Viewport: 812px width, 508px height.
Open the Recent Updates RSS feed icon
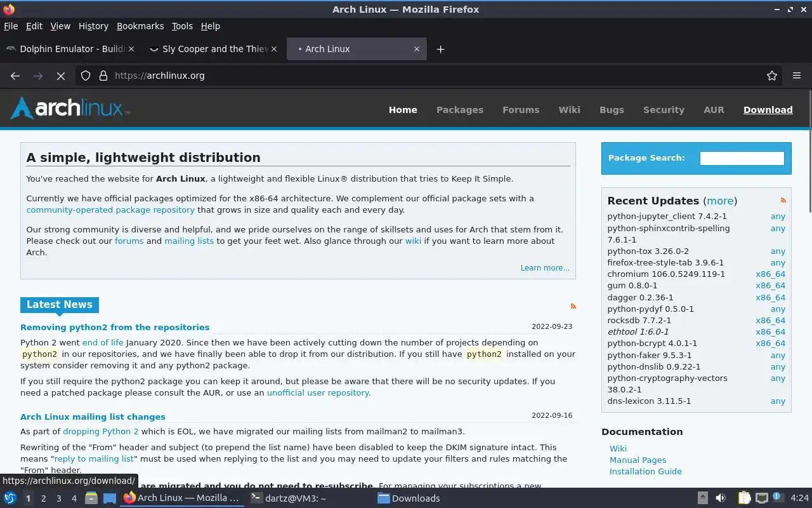tap(783, 200)
